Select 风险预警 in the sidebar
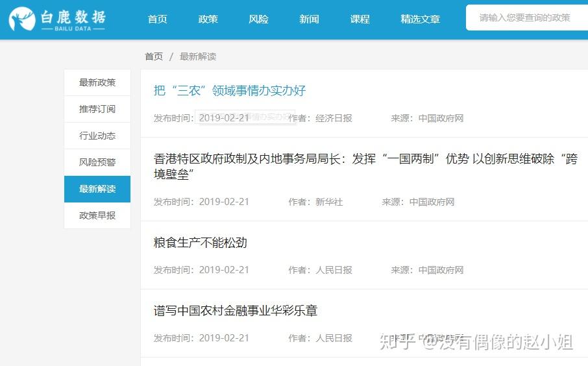588x366 pixels. tap(97, 162)
